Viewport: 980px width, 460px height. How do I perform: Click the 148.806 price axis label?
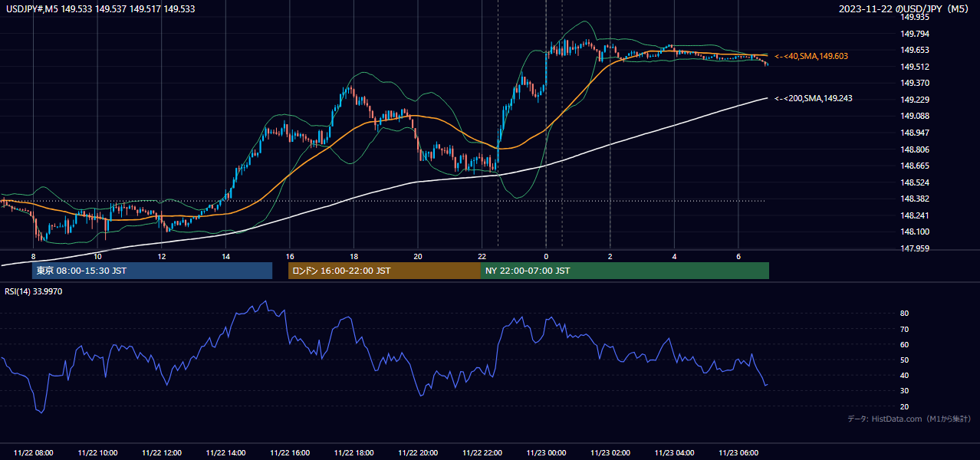tap(916, 149)
